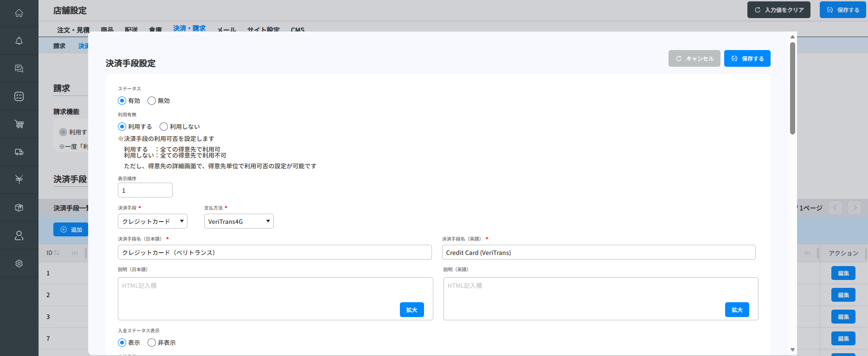This screenshot has height=356, width=868.
Task: Select the 無効 status radio button
Action: coord(152,101)
